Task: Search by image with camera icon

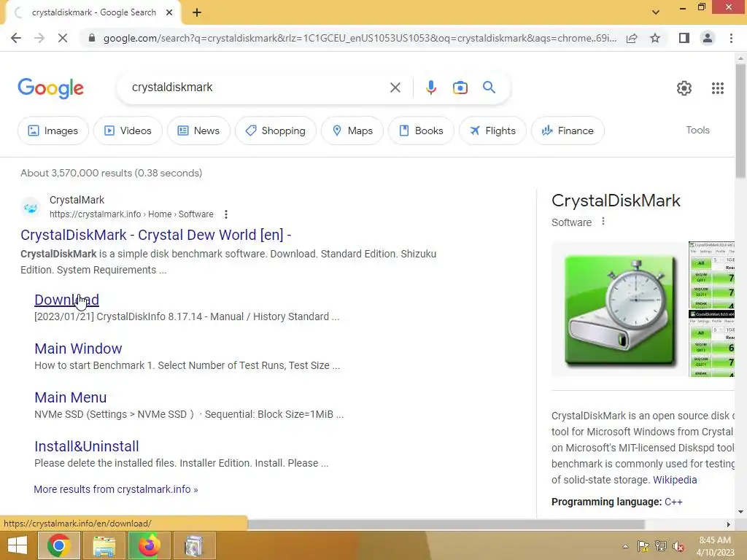Action: pyautogui.click(x=460, y=87)
